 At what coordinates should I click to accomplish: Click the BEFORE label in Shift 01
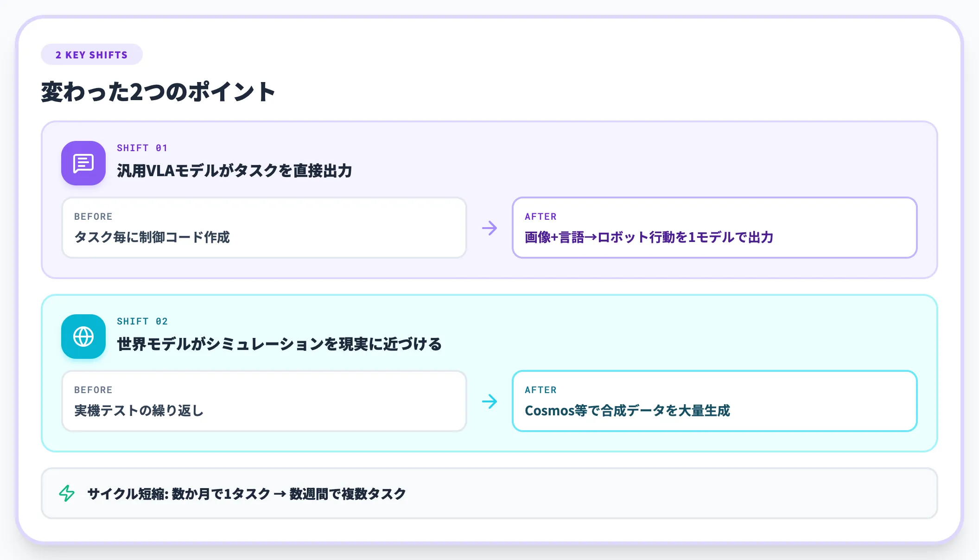(x=93, y=216)
